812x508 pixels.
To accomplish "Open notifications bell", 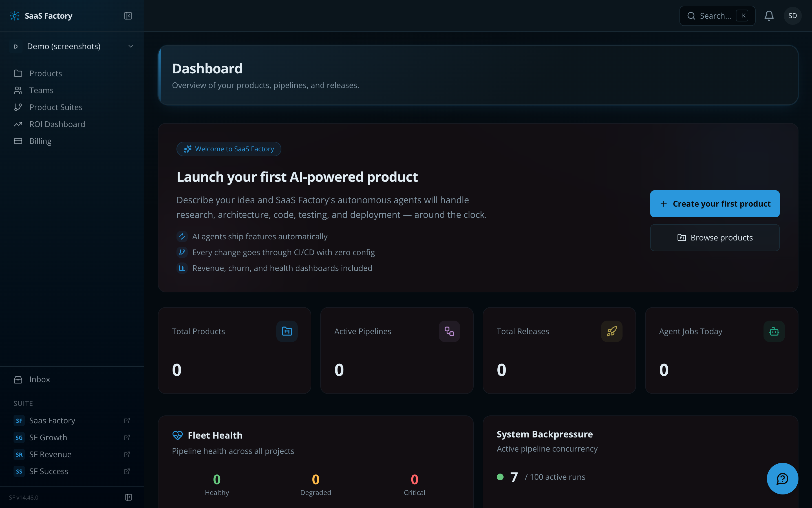I will [x=769, y=16].
